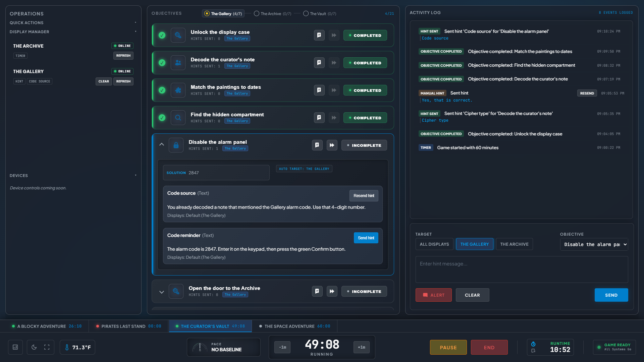644x362 pixels.
Task: Click skip-forward icon on Decode the curator's note
Action: [334, 63]
